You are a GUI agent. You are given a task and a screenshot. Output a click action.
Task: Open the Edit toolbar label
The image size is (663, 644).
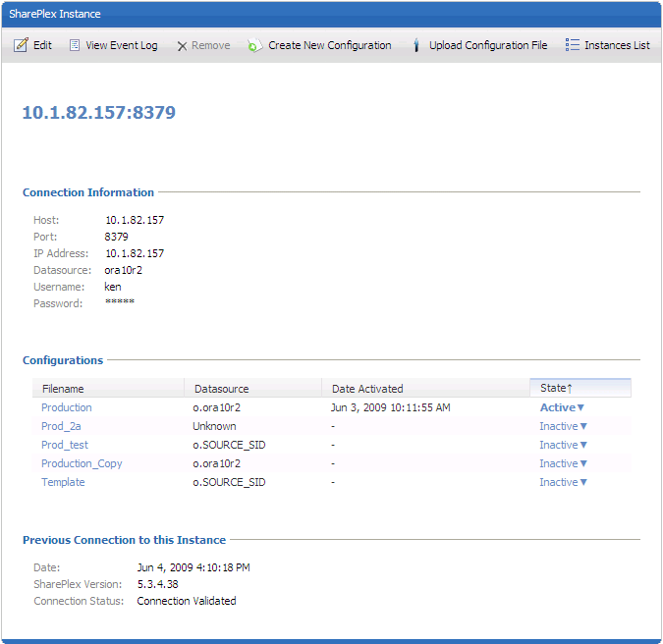click(42, 45)
